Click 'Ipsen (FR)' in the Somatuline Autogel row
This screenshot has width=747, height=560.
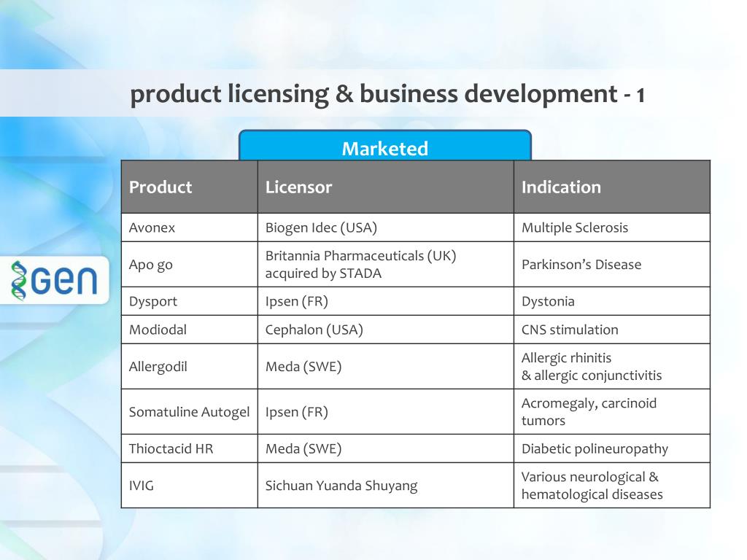[386, 411]
